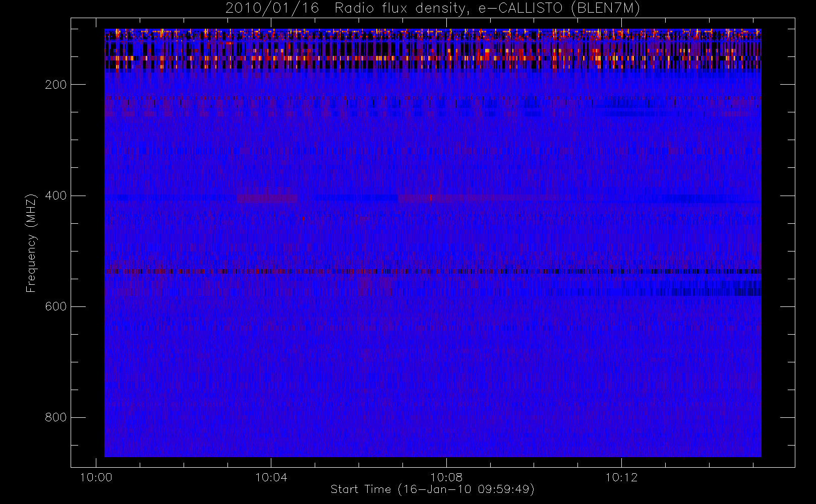Click the 'Frequency (MHZ)' y-axis label
Screen dimensions: 816x504
click(31, 243)
